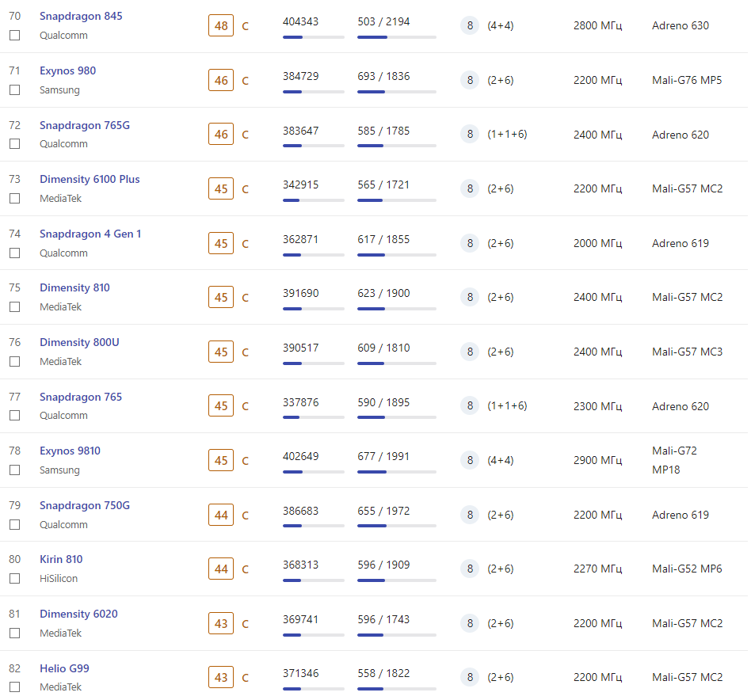Click the 8-core circle for Dimensity 800U
751x700 pixels.
[470, 352]
